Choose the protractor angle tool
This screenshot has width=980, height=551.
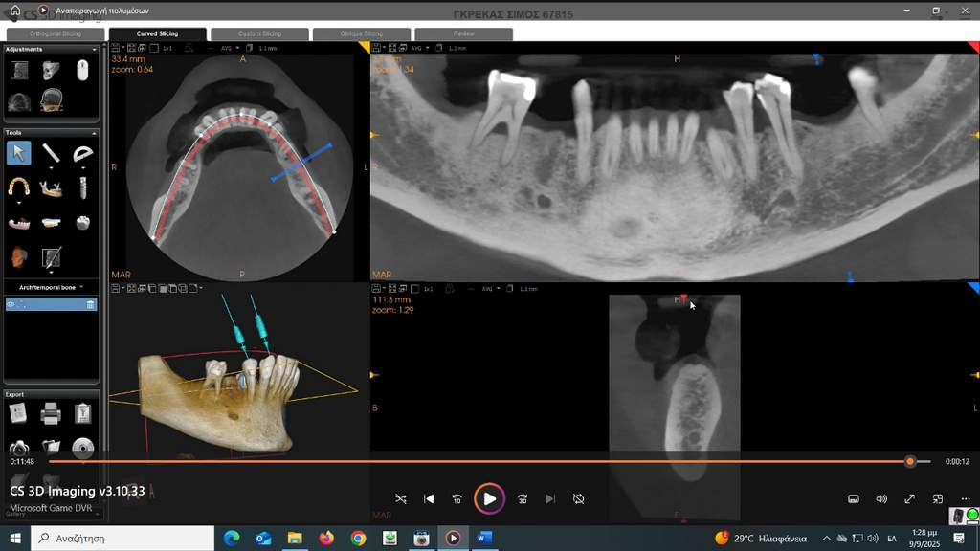[x=83, y=153]
